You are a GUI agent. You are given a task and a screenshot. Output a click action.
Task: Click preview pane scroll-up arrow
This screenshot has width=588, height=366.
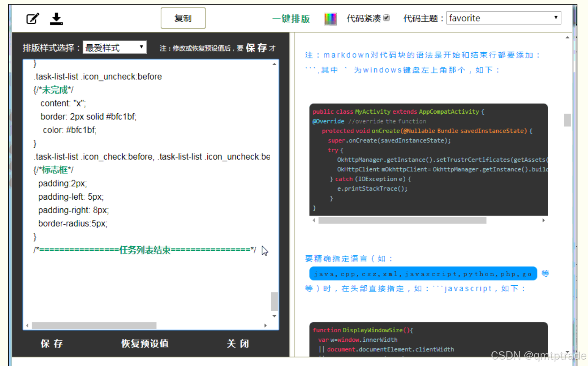[567, 38]
